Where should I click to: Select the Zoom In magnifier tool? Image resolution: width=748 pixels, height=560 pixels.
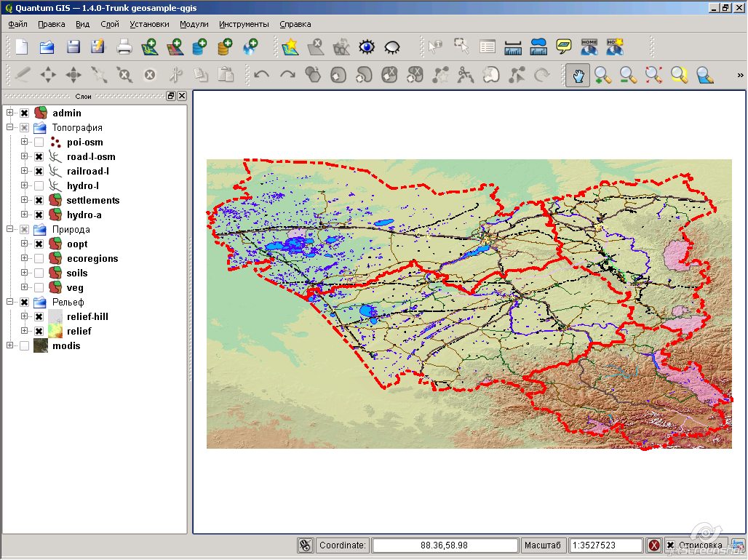(603, 75)
